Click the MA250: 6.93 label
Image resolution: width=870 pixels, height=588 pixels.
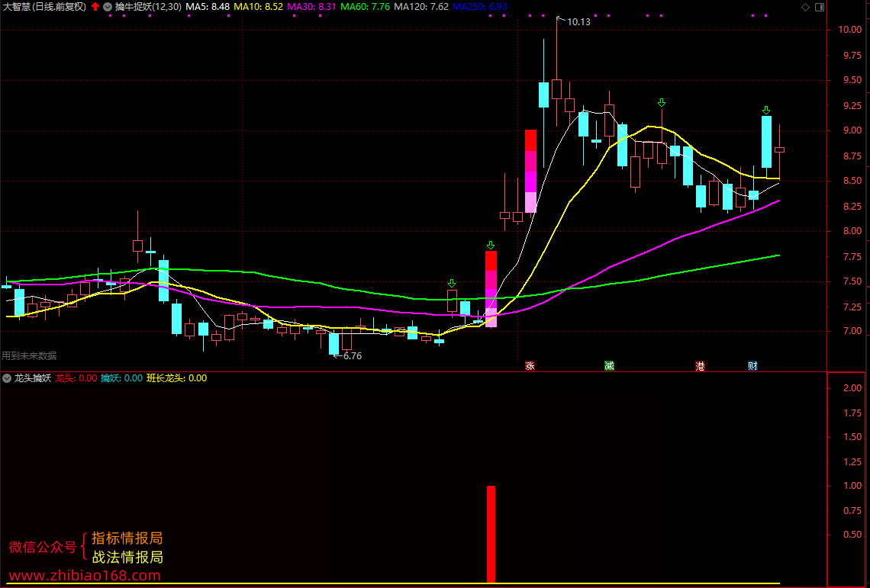479,7
